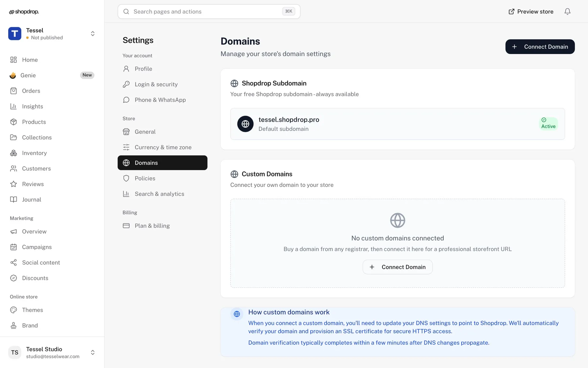
Task: Click the studio@tesselwear.com email text
Action: coord(53,357)
